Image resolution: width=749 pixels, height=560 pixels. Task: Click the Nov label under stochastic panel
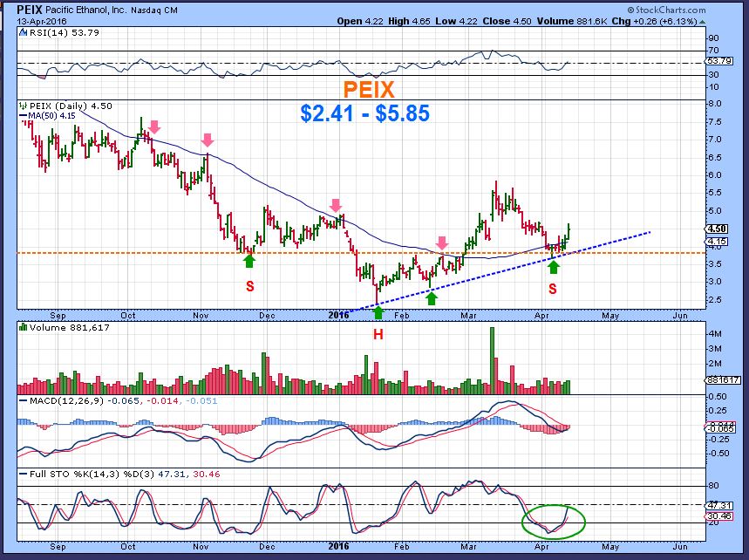(x=201, y=546)
